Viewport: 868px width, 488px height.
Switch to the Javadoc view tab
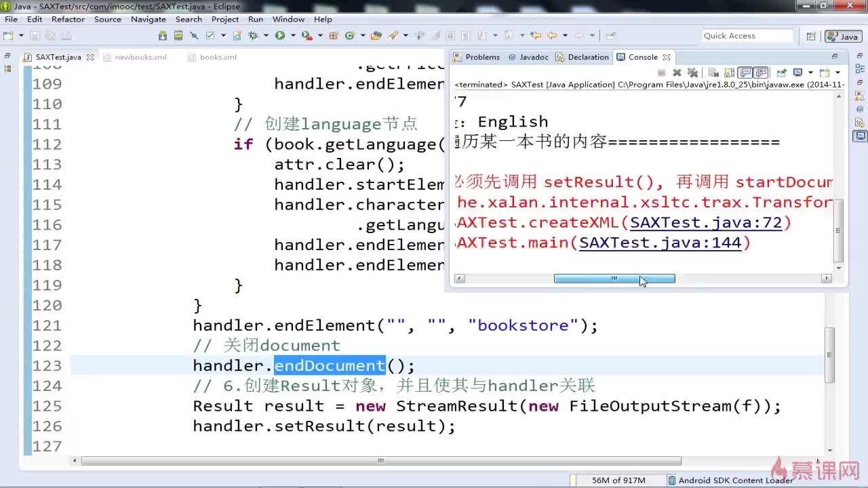[528, 57]
